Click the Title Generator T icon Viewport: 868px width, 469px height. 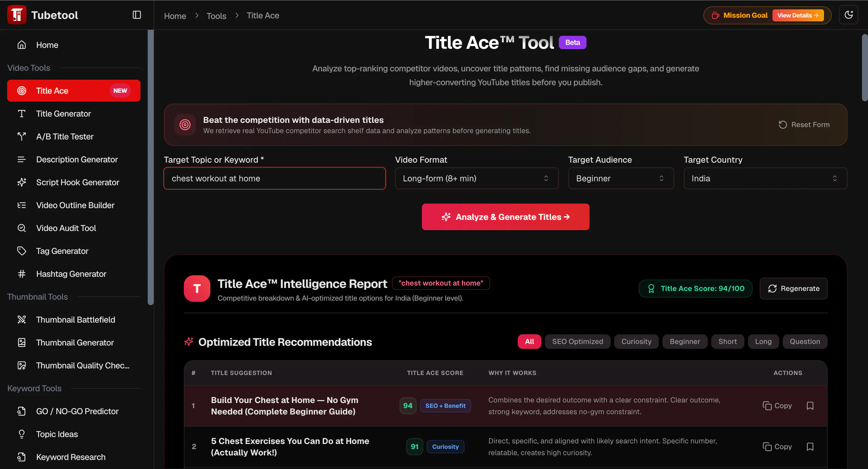tap(22, 114)
